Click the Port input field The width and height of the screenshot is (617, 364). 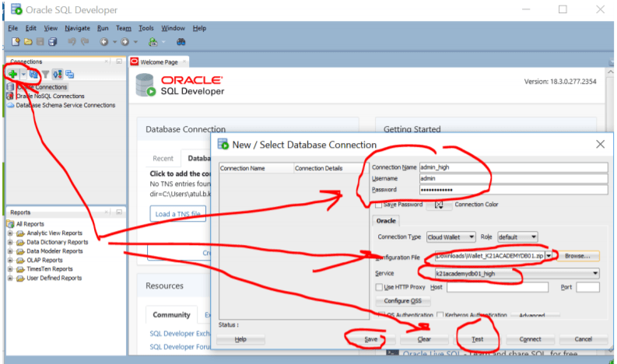587,287
